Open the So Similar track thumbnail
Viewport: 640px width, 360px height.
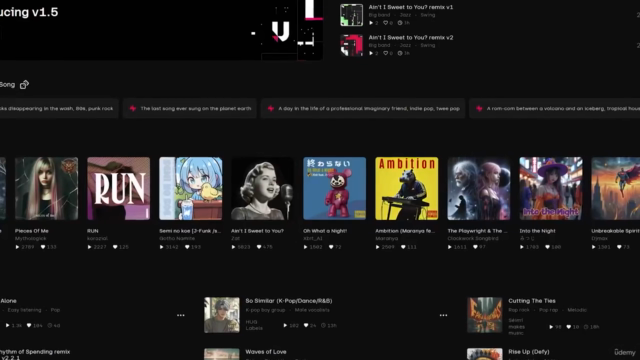click(x=222, y=315)
